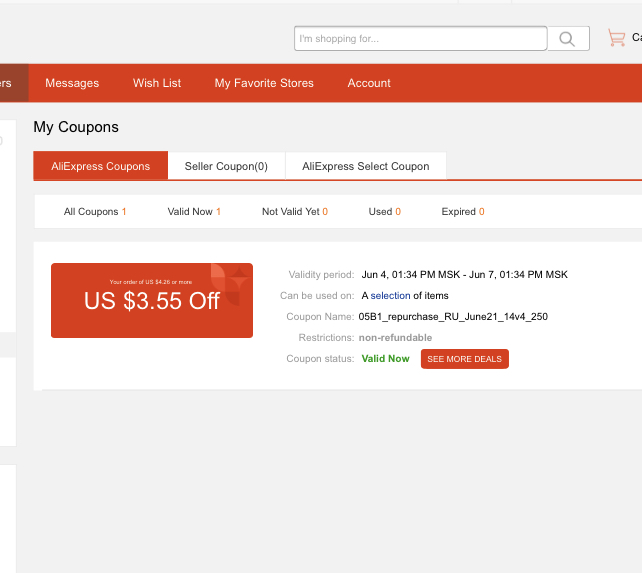The width and height of the screenshot is (642, 573).
Task: Open My Favorite Stores
Action: point(264,83)
